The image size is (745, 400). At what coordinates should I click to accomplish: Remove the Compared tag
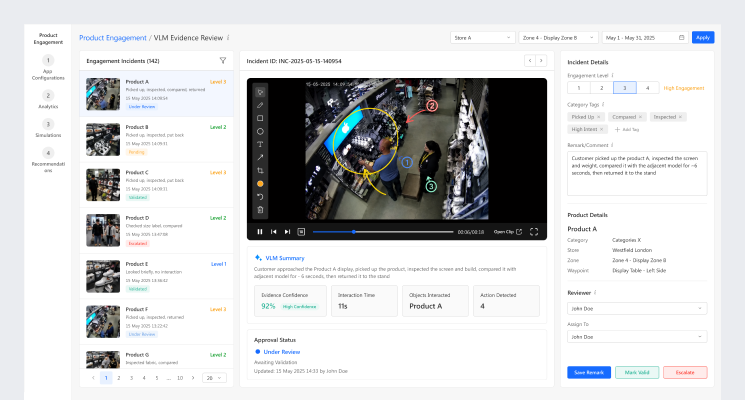click(640, 117)
